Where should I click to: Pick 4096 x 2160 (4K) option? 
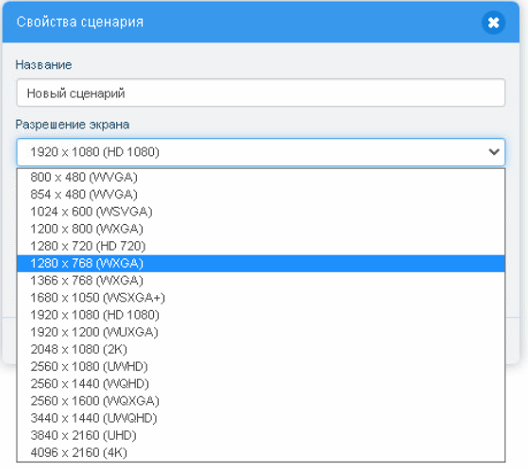[261, 452]
